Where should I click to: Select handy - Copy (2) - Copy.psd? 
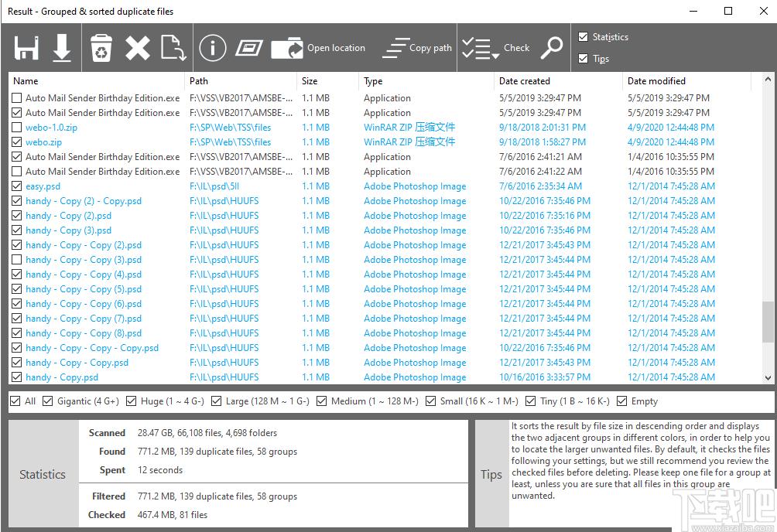84,201
